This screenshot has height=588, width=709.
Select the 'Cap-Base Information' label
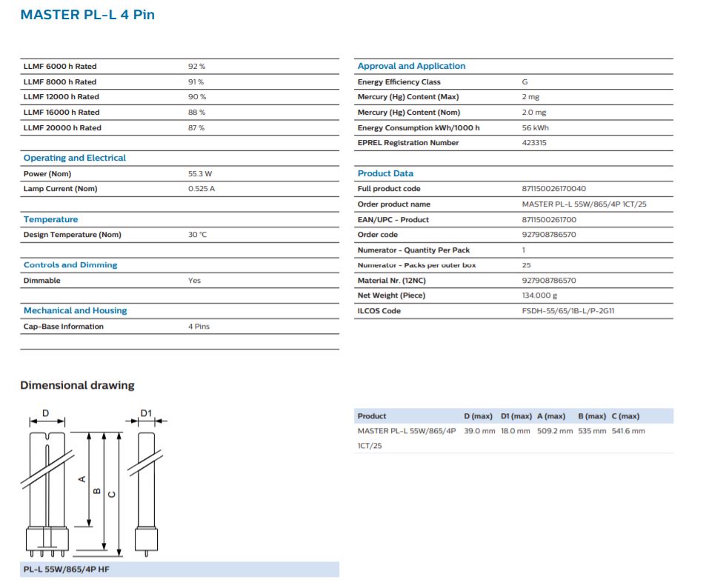(x=63, y=327)
